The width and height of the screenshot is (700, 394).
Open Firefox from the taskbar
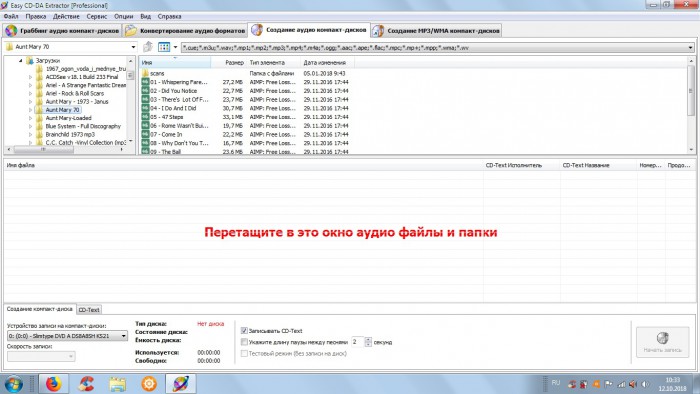tap(54, 383)
